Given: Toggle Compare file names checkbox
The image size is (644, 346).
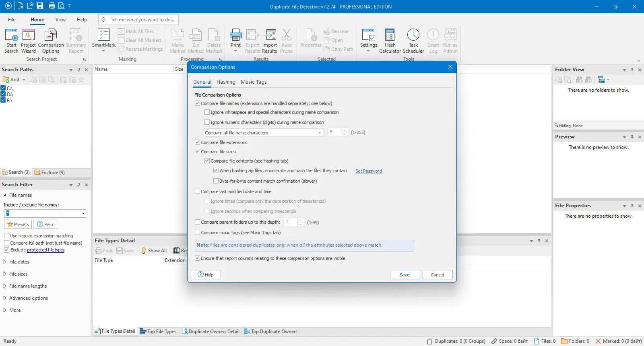Looking at the screenshot, I should pos(197,103).
